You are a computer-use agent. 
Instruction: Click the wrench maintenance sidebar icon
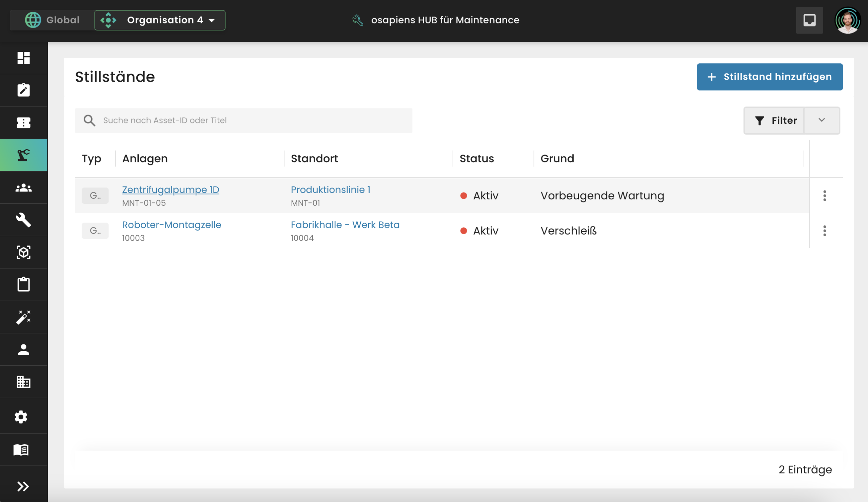coord(23,220)
